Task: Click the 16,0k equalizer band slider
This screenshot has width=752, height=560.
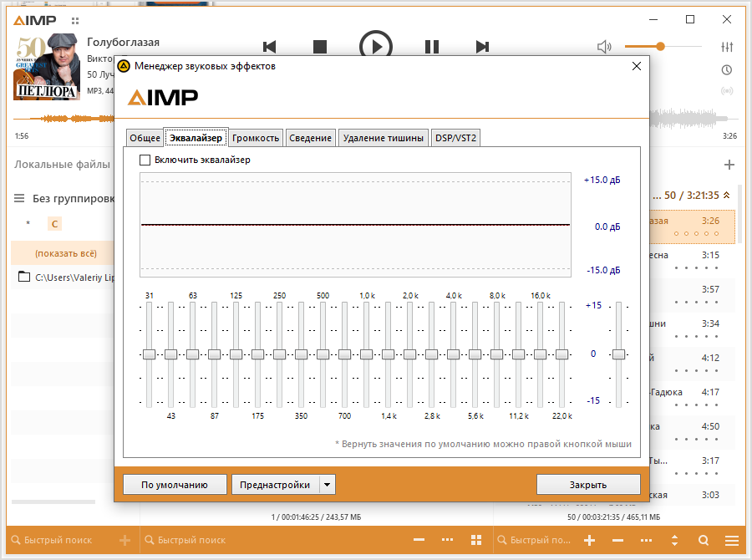Action: coord(540,354)
